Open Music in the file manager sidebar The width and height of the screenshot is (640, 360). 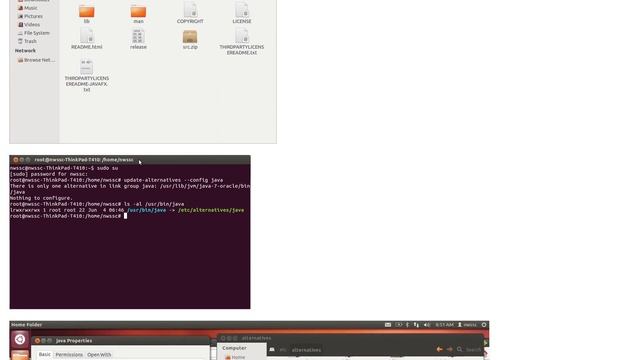point(31,8)
